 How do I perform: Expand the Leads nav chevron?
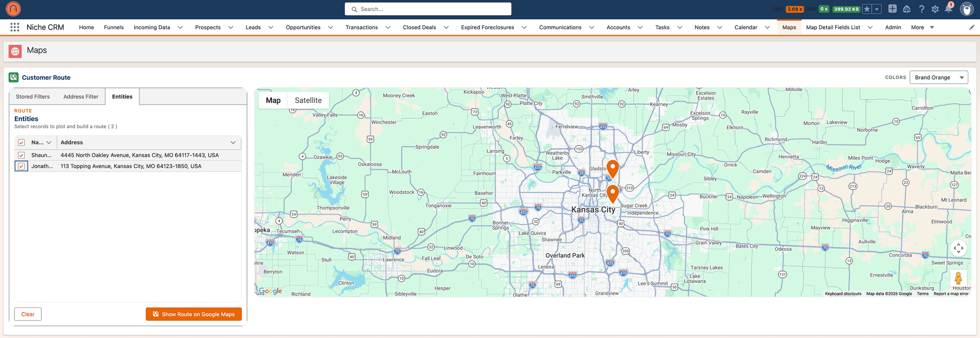271,27
